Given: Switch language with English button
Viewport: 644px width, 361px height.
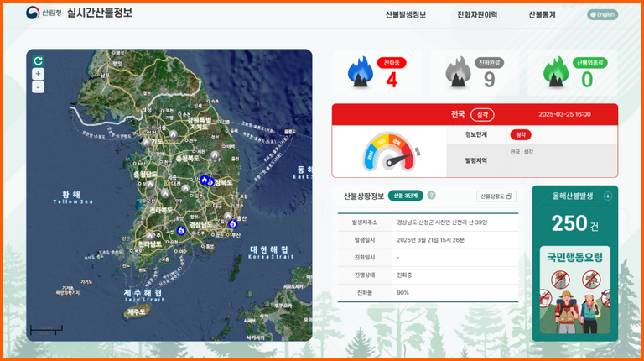Looking at the screenshot, I should (x=602, y=15).
